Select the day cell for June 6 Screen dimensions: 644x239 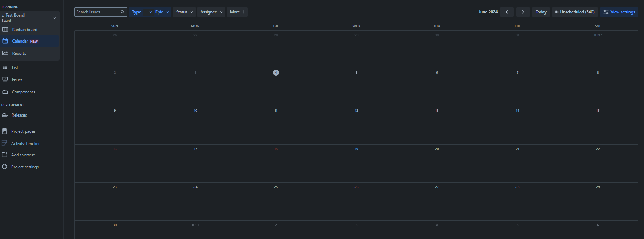point(437,87)
